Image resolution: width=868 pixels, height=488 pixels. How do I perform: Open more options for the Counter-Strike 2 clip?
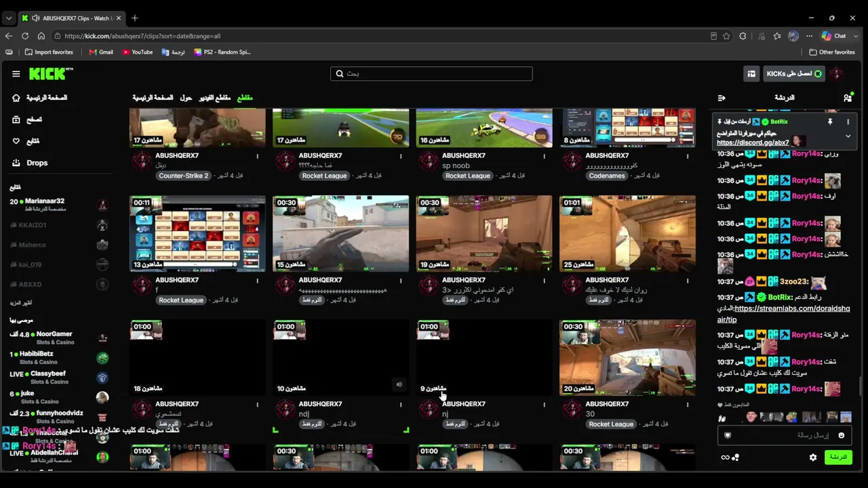257,156
